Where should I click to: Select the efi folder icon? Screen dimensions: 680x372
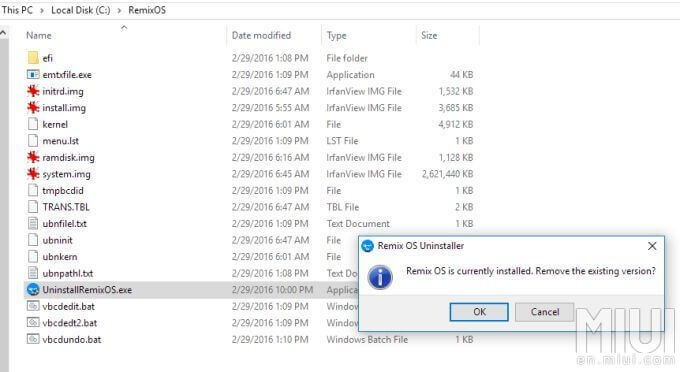coord(33,58)
